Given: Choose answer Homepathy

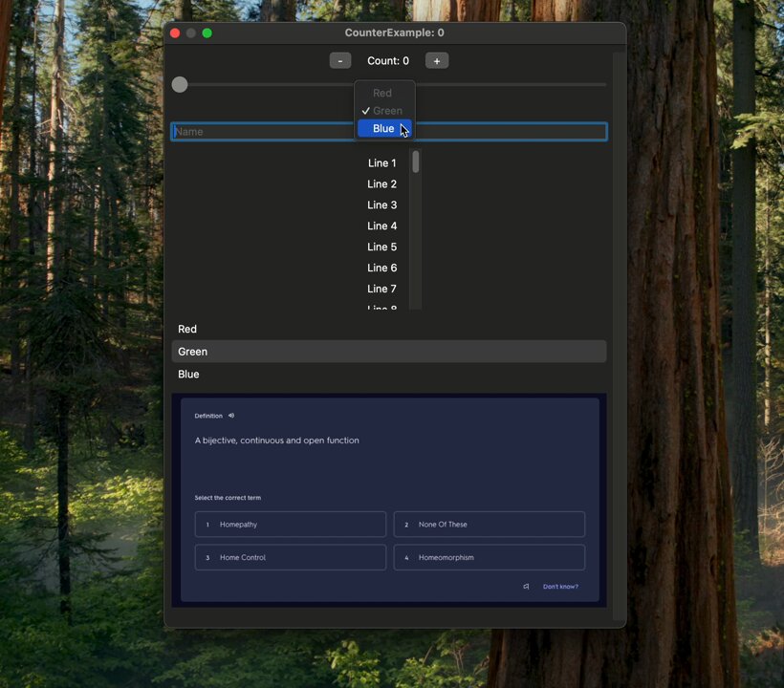Looking at the screenshot, I should 291,524.
